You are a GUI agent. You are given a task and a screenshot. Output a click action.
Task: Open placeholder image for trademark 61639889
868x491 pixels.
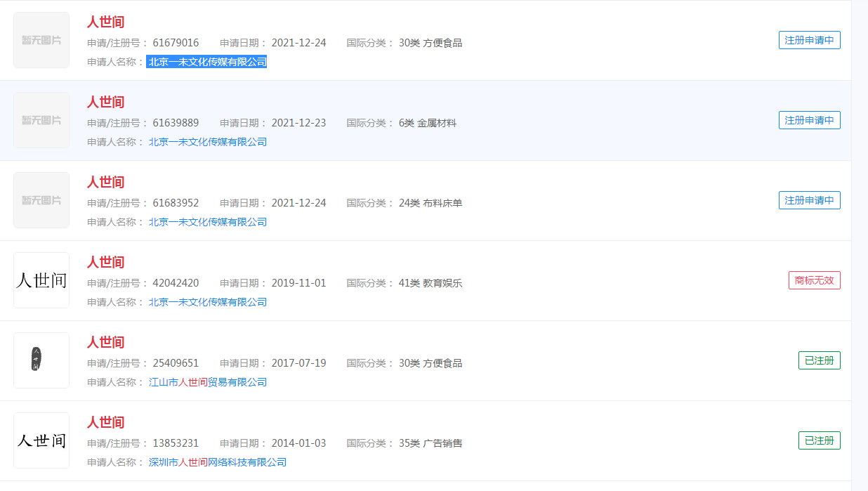pos(41,120)
